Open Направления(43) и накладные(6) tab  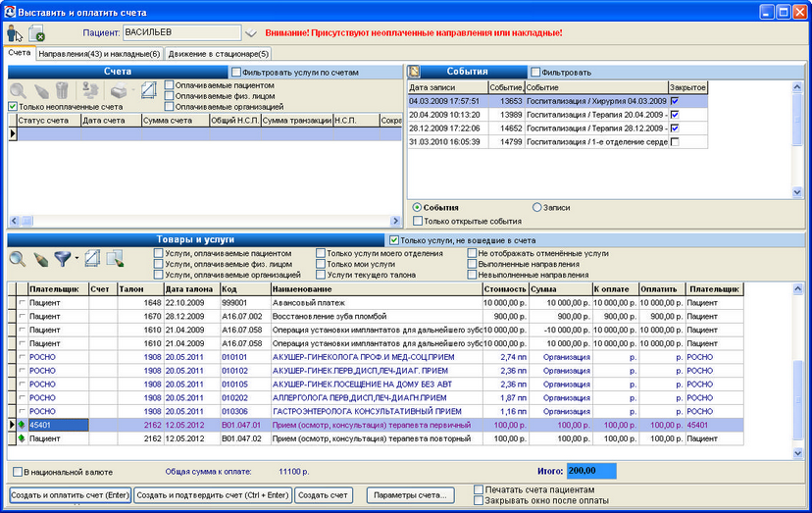(99, 54)
